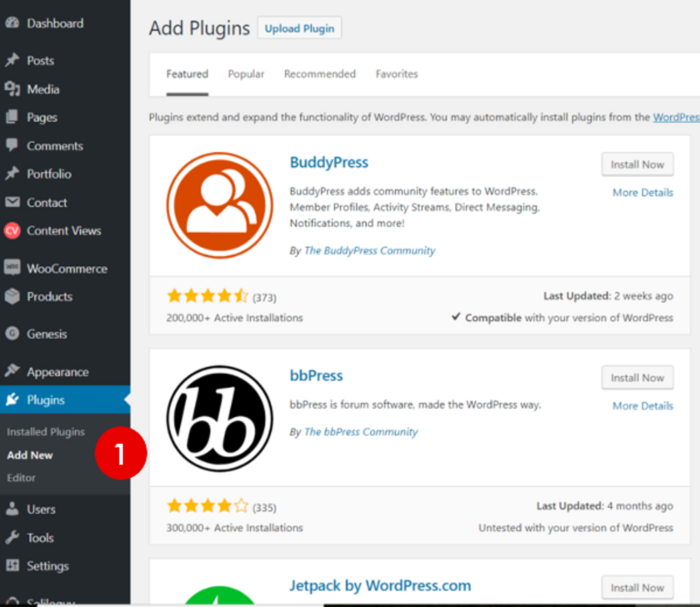Click the Settings sliders icon
The height and width of the screenshot is (607, 700).
pos(13,566)
